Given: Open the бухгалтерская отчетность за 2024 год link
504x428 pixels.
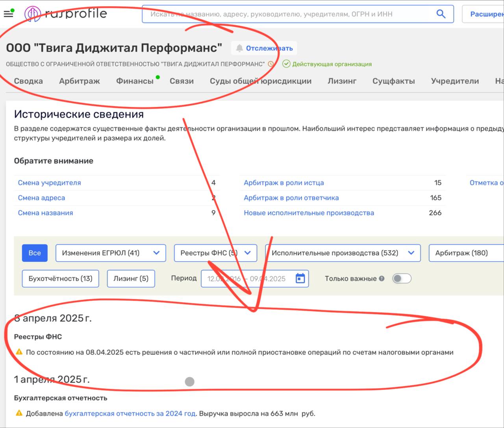Looking at the screenshot, I should click(x=130, y=413).
